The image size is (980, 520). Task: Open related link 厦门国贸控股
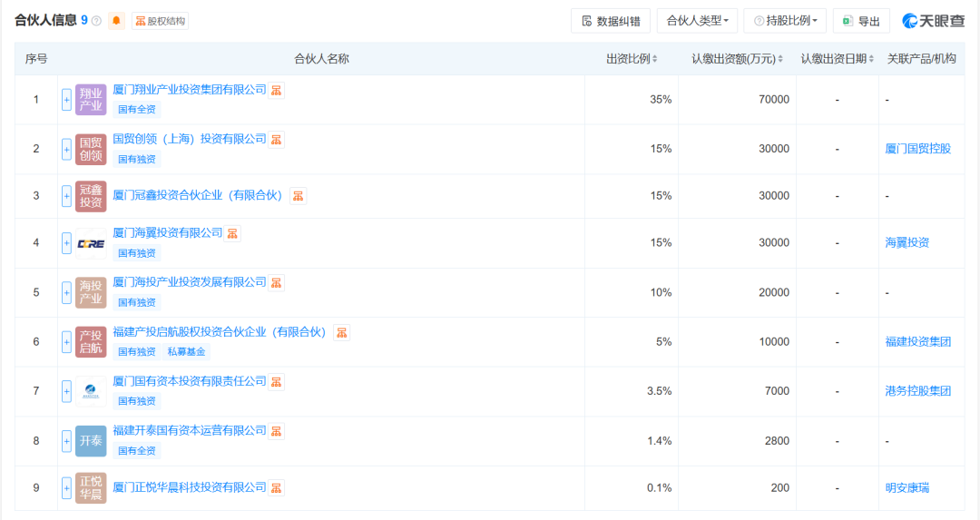point(917,149)
